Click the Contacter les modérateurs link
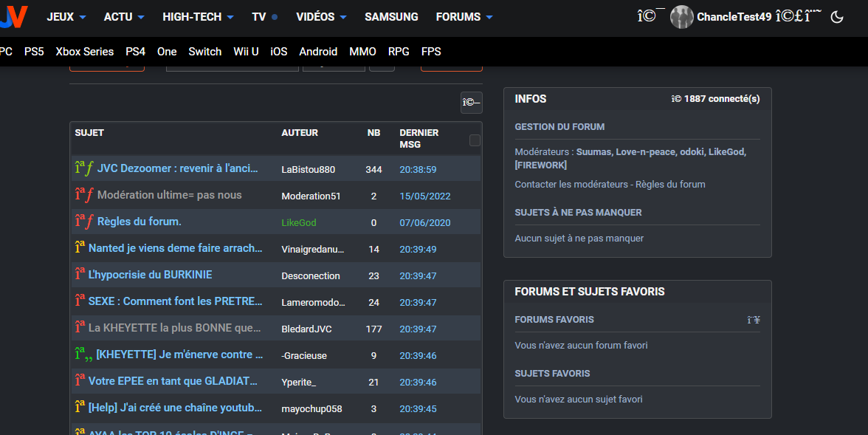 (571, 185)
